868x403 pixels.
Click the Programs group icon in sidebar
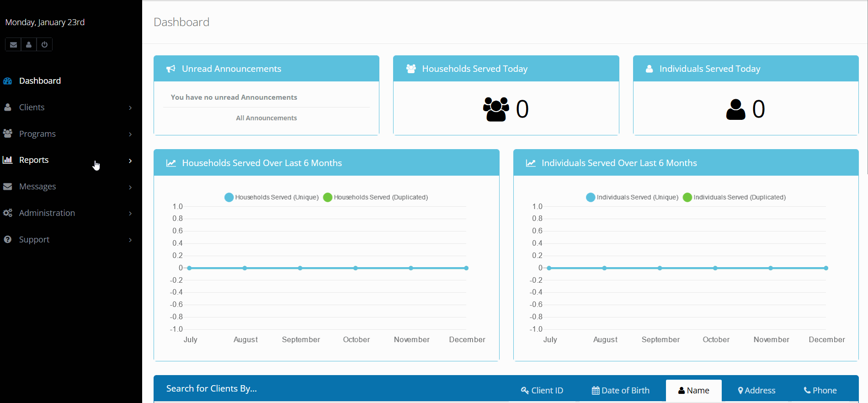8,134
